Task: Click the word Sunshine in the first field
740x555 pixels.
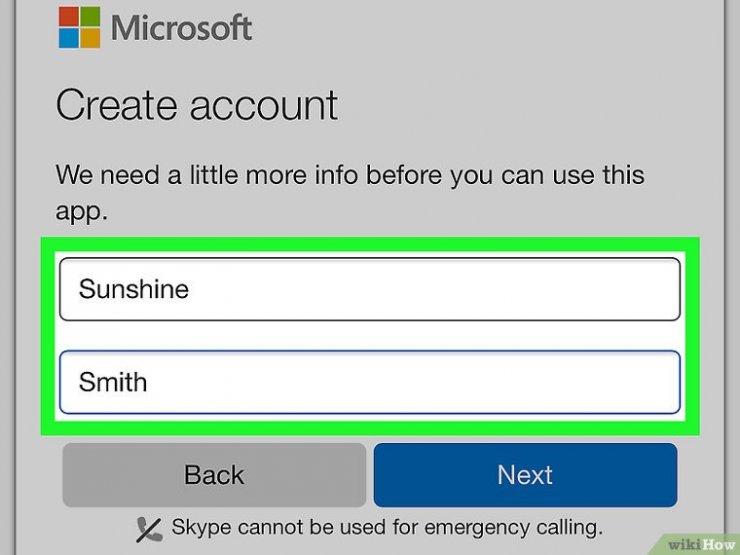Action: pyautogui.click(x=134, y=288)
